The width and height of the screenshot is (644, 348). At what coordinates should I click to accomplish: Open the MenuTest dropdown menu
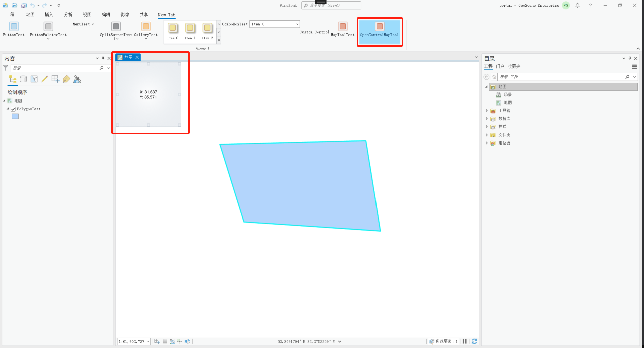pos(83,24)
